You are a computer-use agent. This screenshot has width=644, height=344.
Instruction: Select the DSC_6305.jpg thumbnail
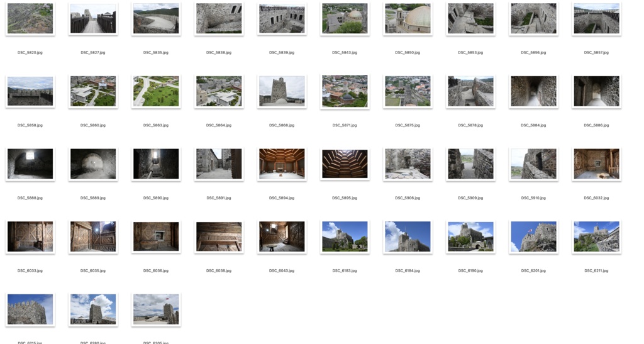(156, 309)
